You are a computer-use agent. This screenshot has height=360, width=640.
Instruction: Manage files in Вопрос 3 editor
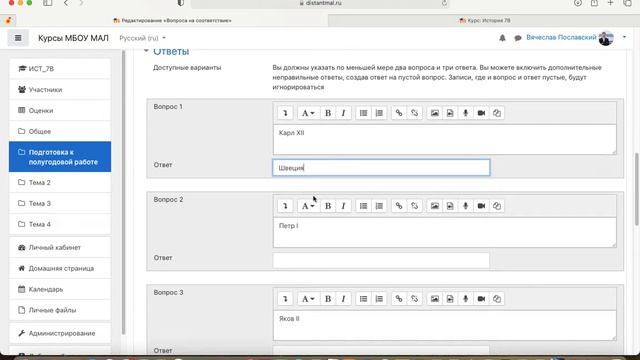[x=497, y=299]
